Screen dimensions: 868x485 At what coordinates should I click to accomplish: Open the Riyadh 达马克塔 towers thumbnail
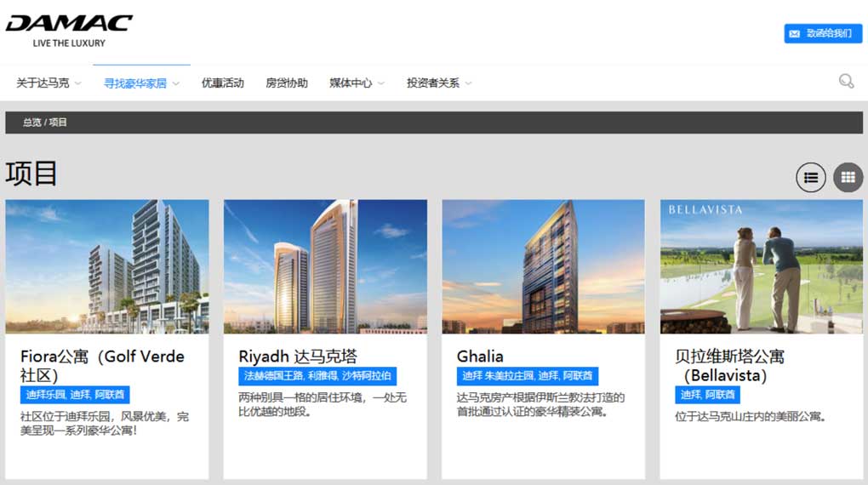pyautogui.click(x=325, y=267)
